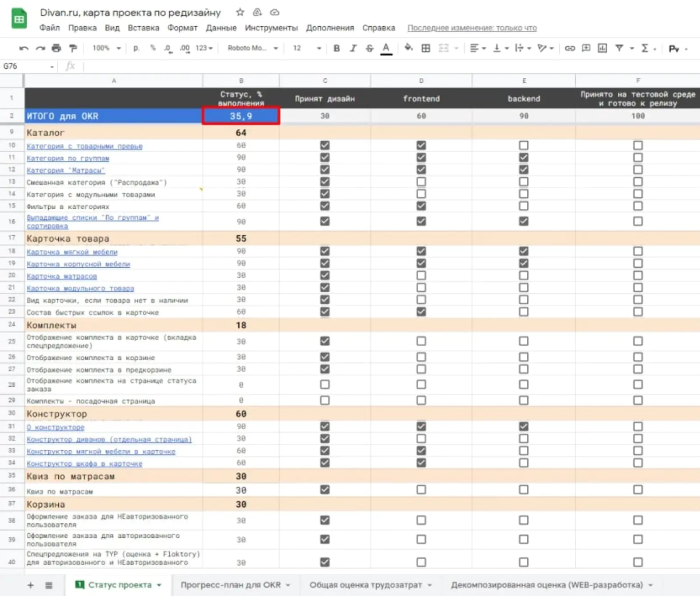Click the functions sigma icon
The width and height of the screenshot is (700, 596).
tap(644, 48)
